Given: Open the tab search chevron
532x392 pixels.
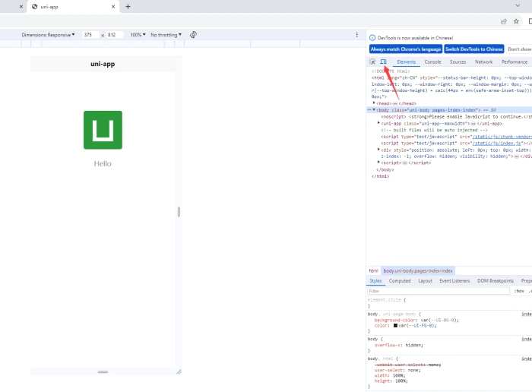Looking at the screenshot, I should click(518, 5).
